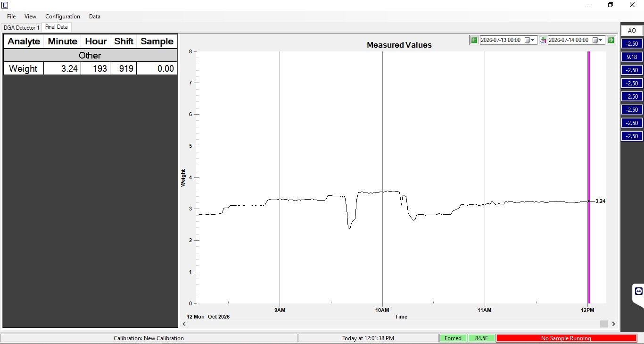Click the 84.5F temperature in the status bar
Screen dimensions: 644x344
(481, 338)
